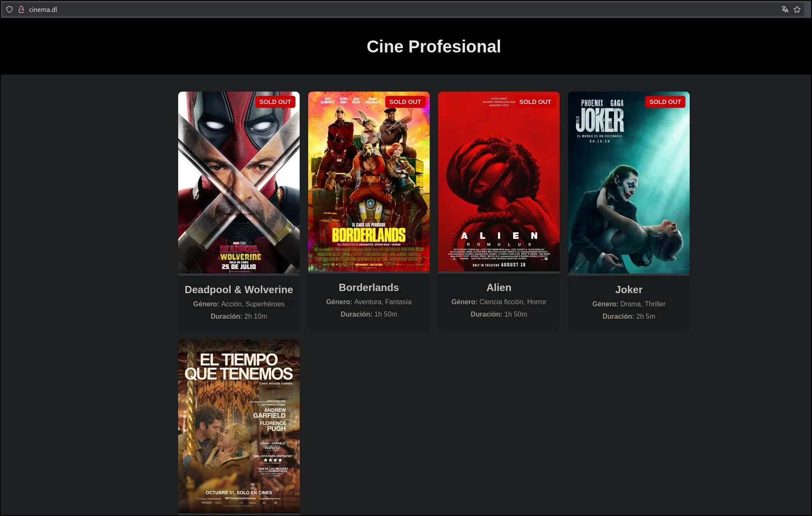
Task: Click genre text Drama, Thriller
Action: 643,304
